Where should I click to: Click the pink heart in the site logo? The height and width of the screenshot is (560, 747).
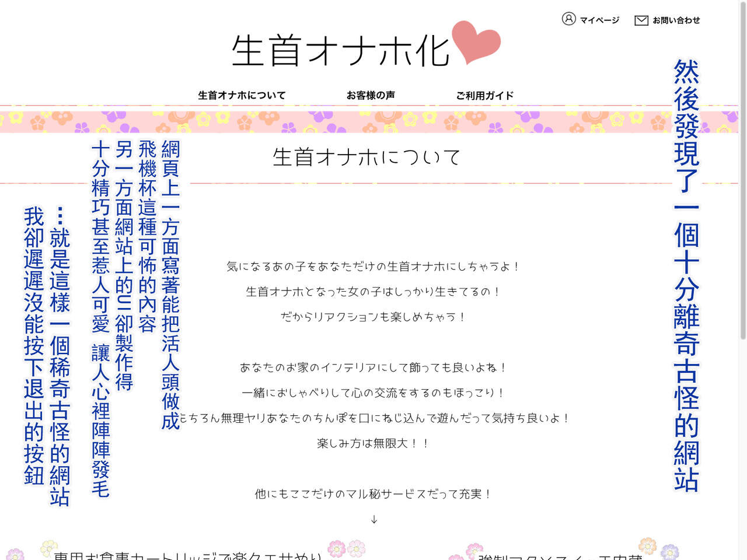476,43
